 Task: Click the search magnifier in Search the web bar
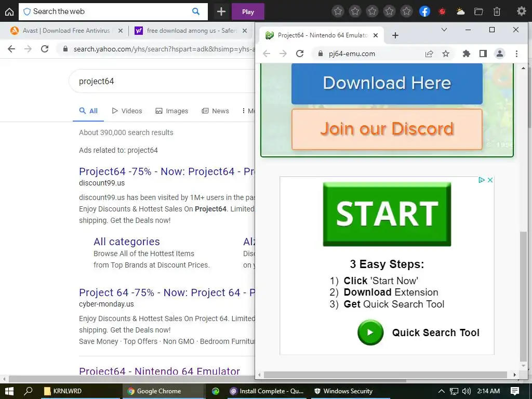196,11
